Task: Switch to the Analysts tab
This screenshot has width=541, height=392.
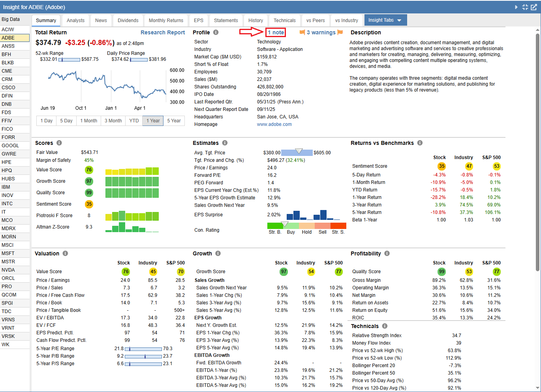Action: (x=75, y=21)
